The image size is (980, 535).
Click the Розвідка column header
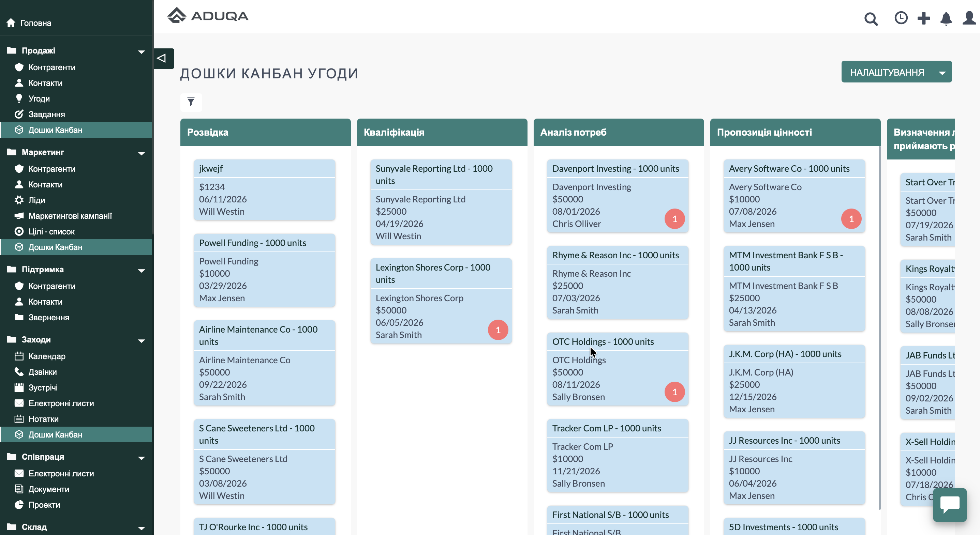266,132
